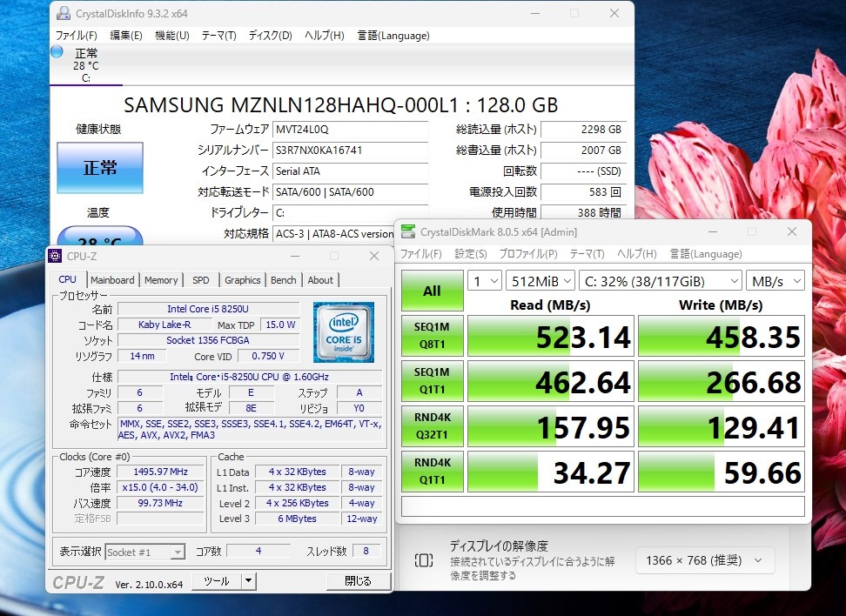The image size is (846, 616).
Task: Switch to the Memory tab in CPU-Z
Action: 161,280
